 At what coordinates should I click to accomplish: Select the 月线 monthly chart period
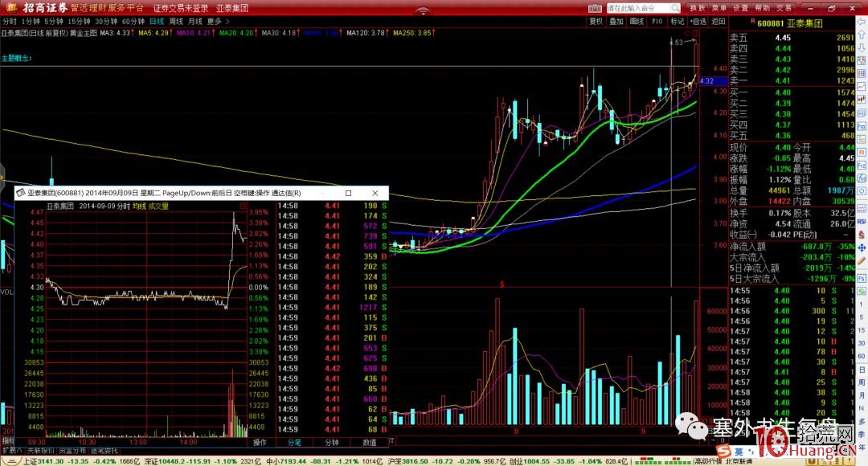coord(194,22)
